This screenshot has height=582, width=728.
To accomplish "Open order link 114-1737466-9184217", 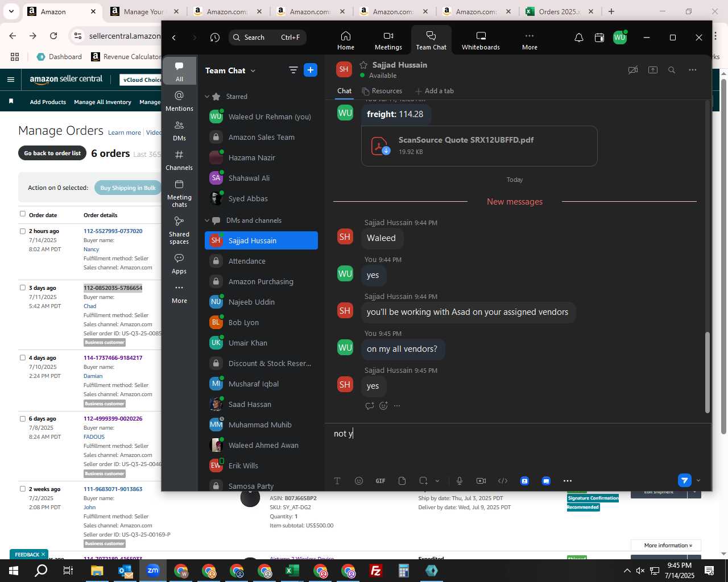I will (113, 358).
